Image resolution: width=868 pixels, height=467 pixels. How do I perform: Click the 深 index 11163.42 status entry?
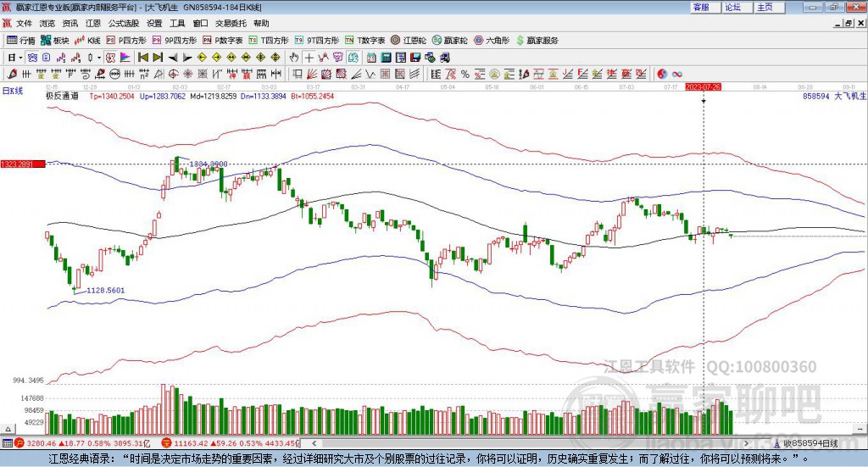231,443
